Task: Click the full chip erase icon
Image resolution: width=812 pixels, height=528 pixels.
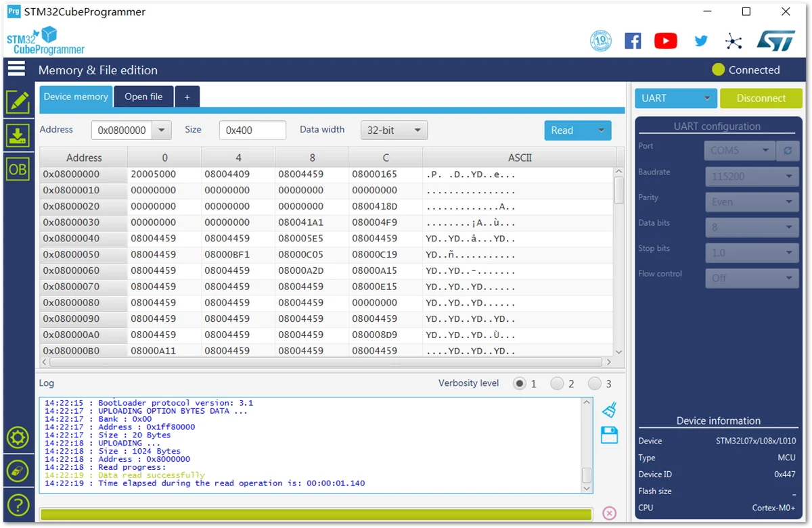Action: click(x=18, y=471)
